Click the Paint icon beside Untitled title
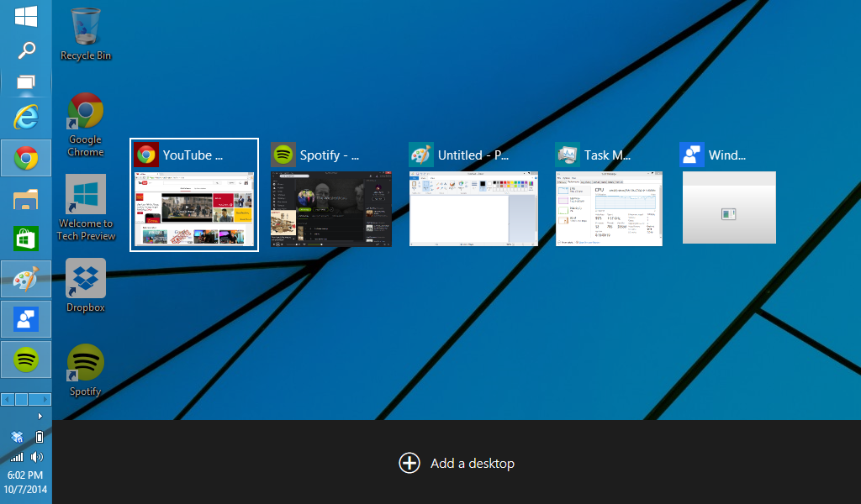The width and height of the screenshot is (861, 504). [421, 155]
